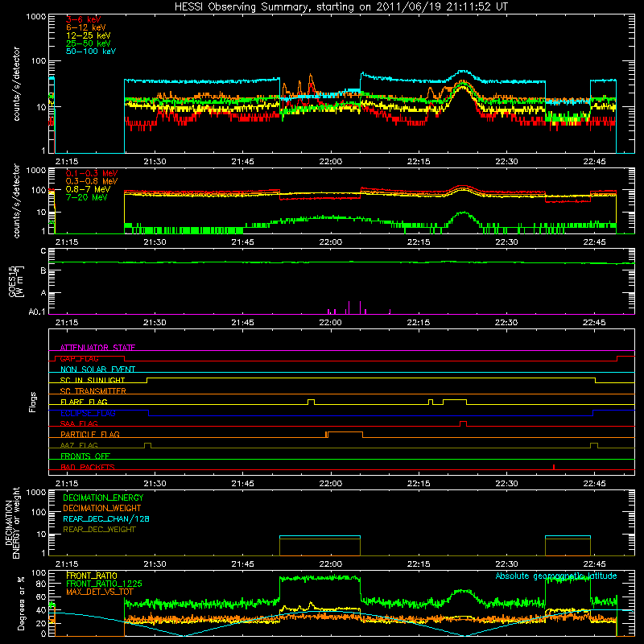Click the 0.1-0.3 MeV legend entry
The height and width of the screenshot is (644, 644).
(x=92, y=173)
